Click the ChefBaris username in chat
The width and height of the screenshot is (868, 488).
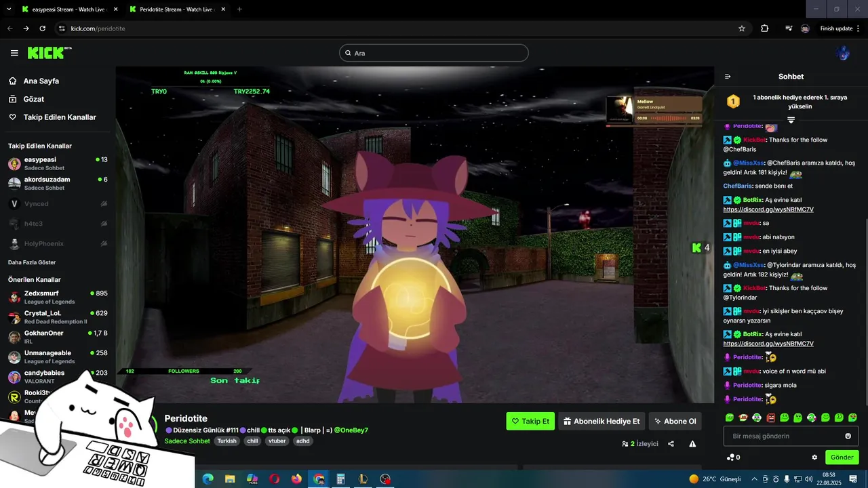738,186
